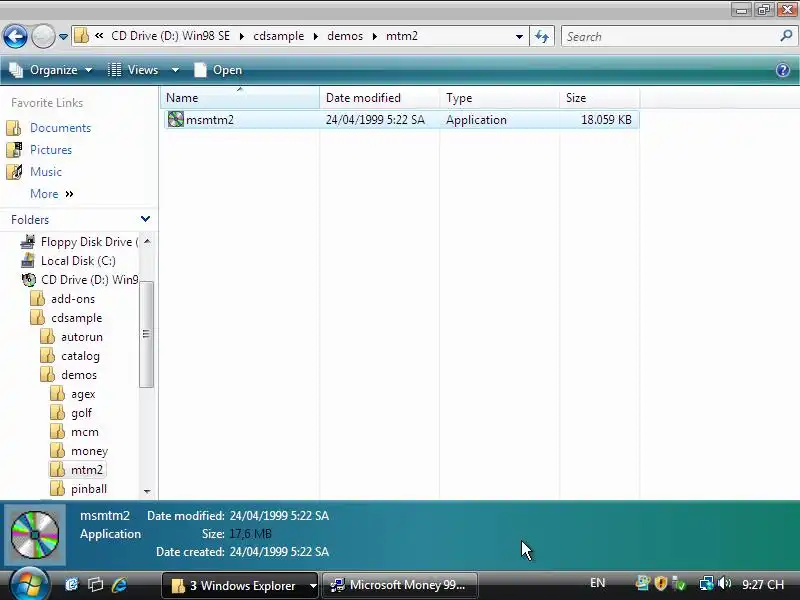Click the 'demos' breadcrumb segment

point(345,36)
